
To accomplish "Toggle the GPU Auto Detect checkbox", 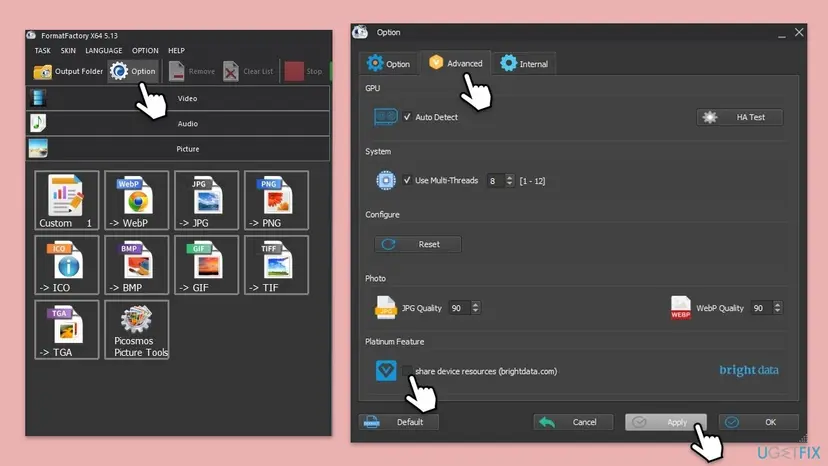I will pos(407,117).
